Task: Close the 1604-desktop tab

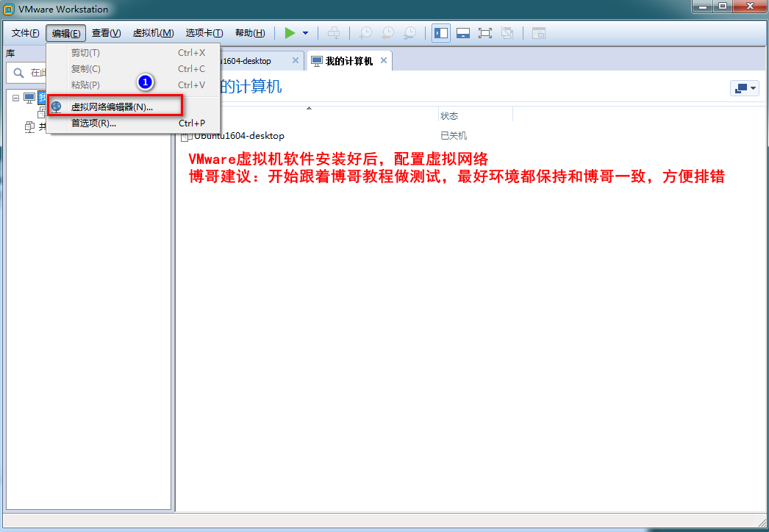Action: 296,60
